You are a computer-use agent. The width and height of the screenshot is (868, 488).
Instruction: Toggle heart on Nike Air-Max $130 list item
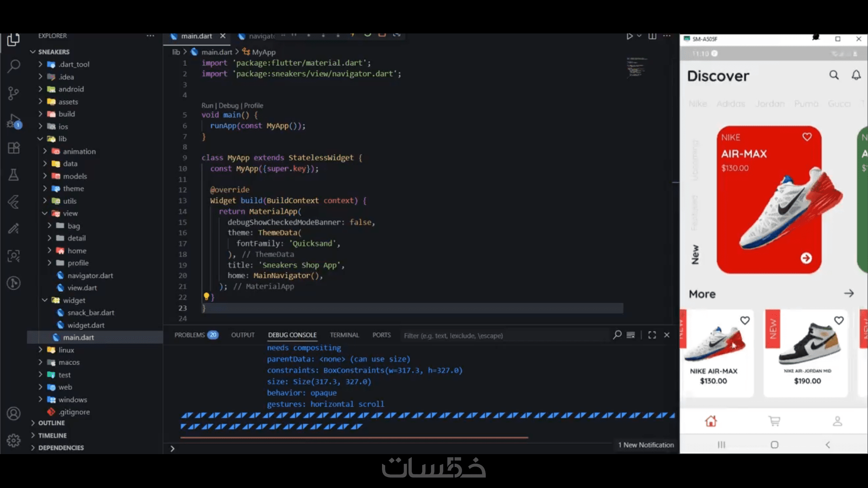click(745, 320)
